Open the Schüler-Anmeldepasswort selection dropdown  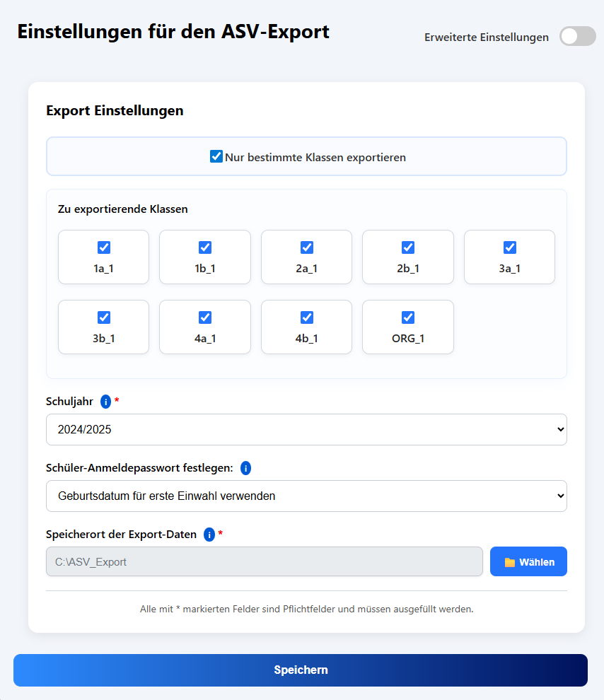[306, 496]
